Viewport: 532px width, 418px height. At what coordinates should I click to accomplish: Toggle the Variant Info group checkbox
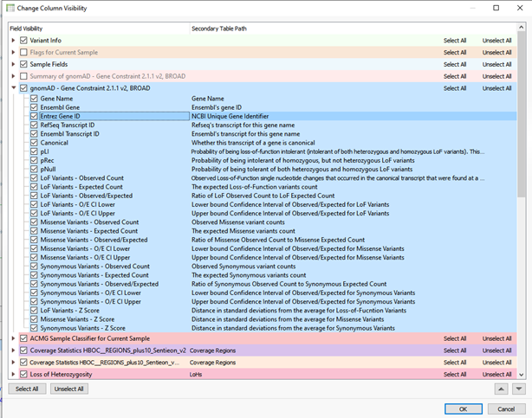[x=23, y=40]
